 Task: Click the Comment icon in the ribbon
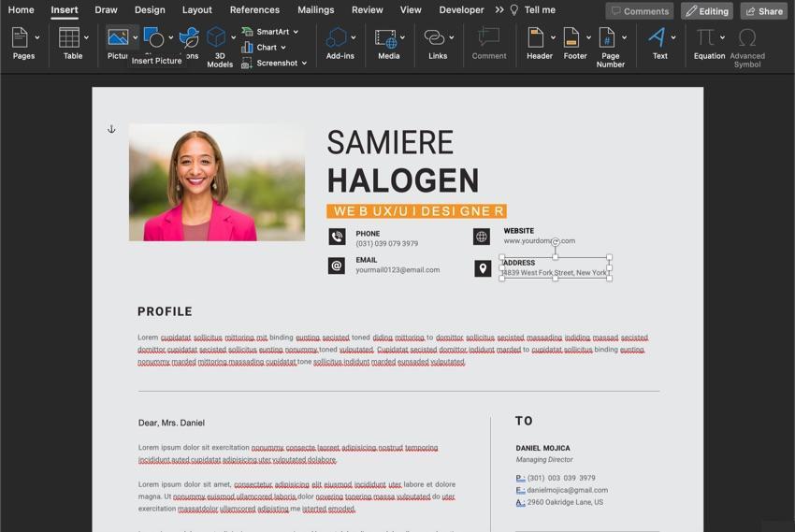coord(489,37)
